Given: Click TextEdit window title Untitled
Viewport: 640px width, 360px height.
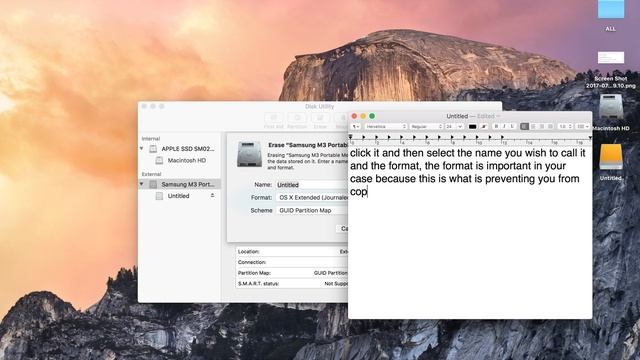Looking at the screenshot, I should tap(457, 116).
